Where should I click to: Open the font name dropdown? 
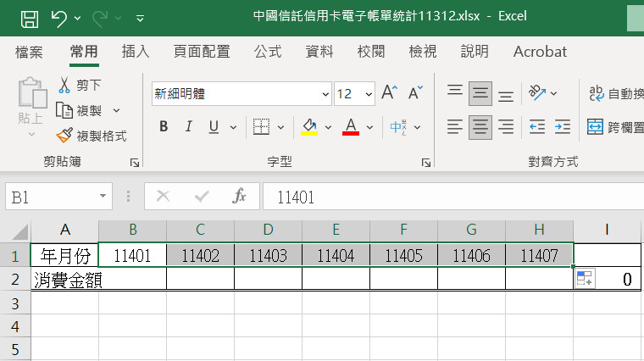326,94
